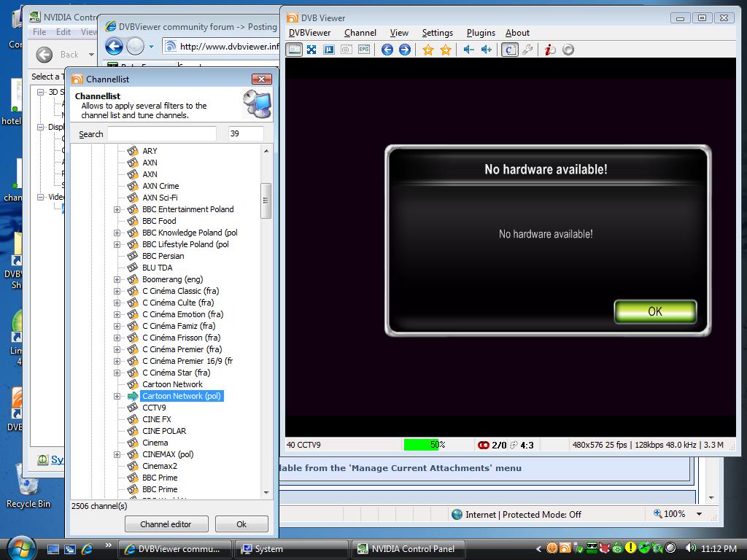Expand the Boomerang (eng) channel node
The height and width of the screenshot is (560, 747).
tap(117, 280)
